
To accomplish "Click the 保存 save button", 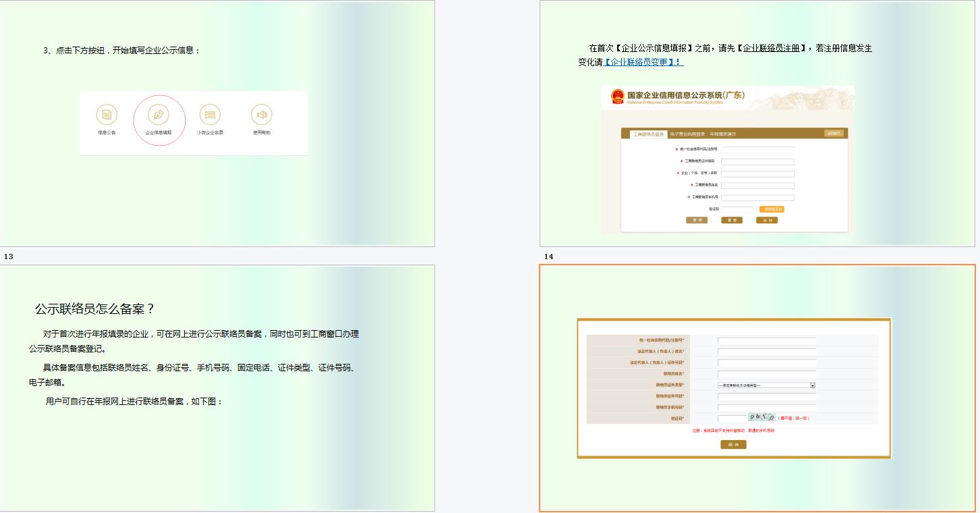I will [x=733, y=444].
